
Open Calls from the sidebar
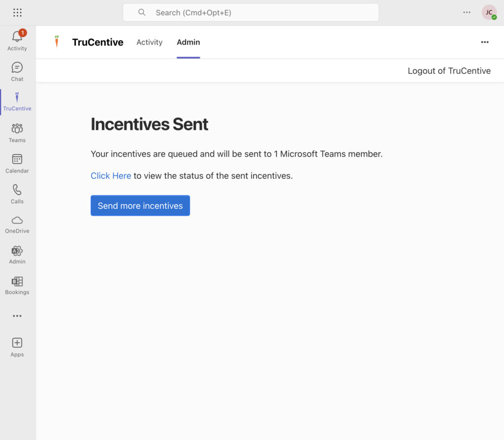point(17,190)
